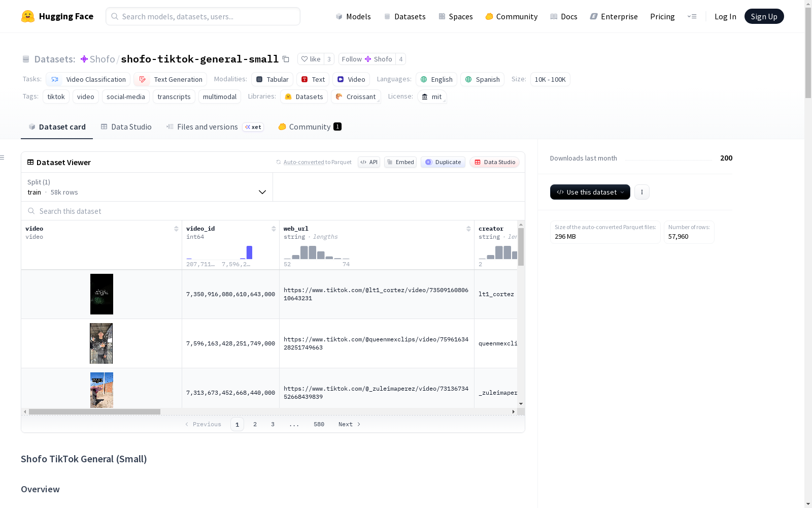Screen dimensions: 812x508
Task: Click the heart like button
Action: (311, 59)
